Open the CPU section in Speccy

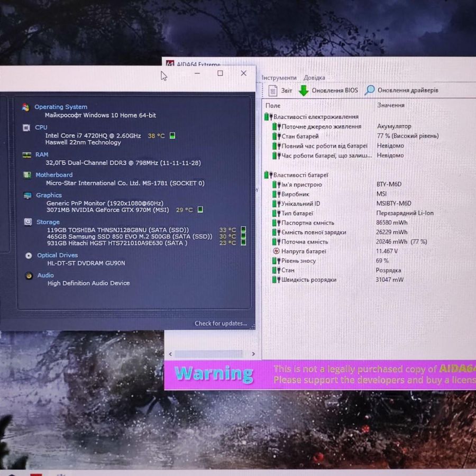pyautogui.click(x=41, y=127)
